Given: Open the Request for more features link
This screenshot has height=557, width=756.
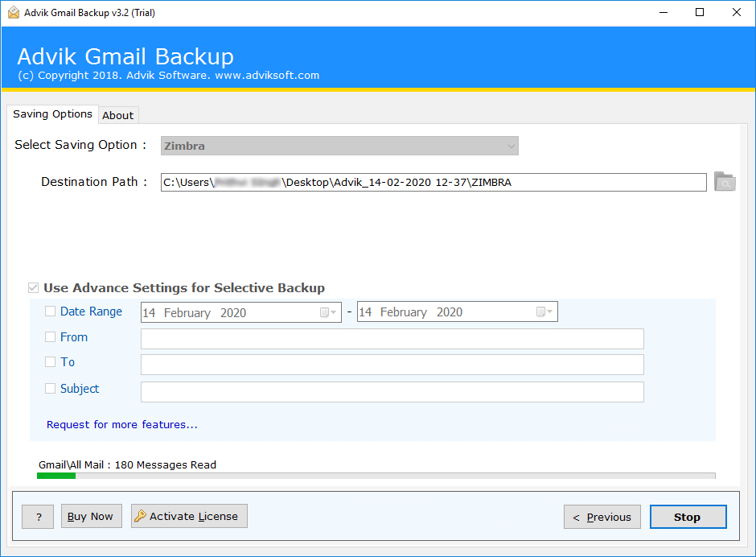Looking at the screenshot, I should pos(122,425).
